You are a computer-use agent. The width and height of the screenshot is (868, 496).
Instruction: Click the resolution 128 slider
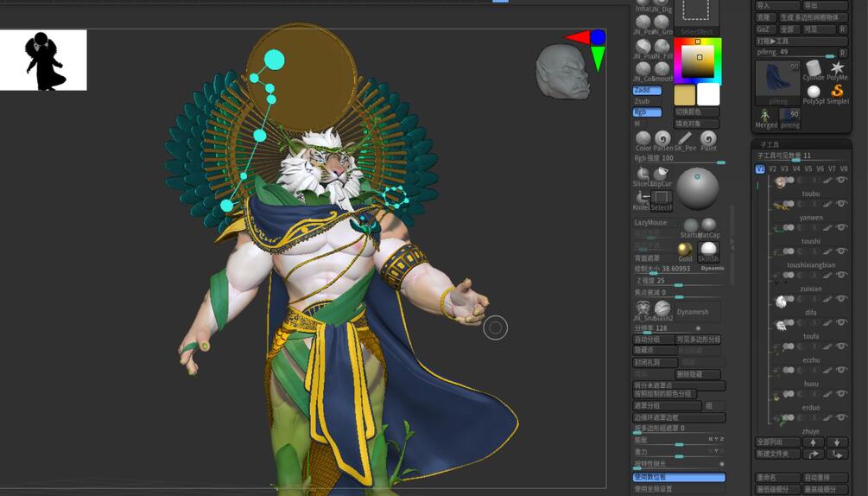coord(667,329)
